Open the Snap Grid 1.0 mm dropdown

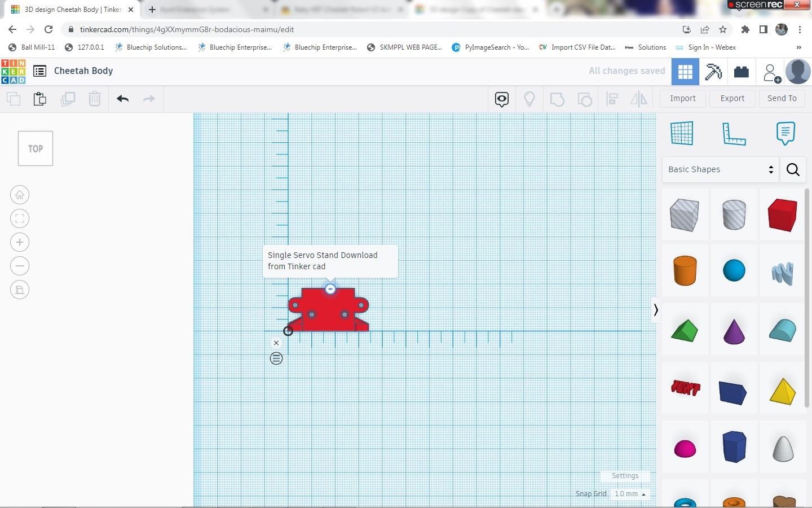pos(630,494)
